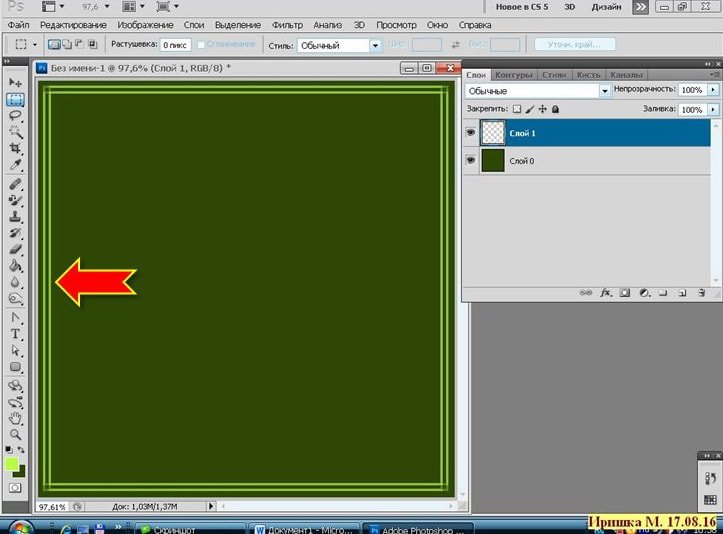723x534 pixels.
Task: Open the Фильтр menu
Action: pyautogui.click(x=287, y=24)
